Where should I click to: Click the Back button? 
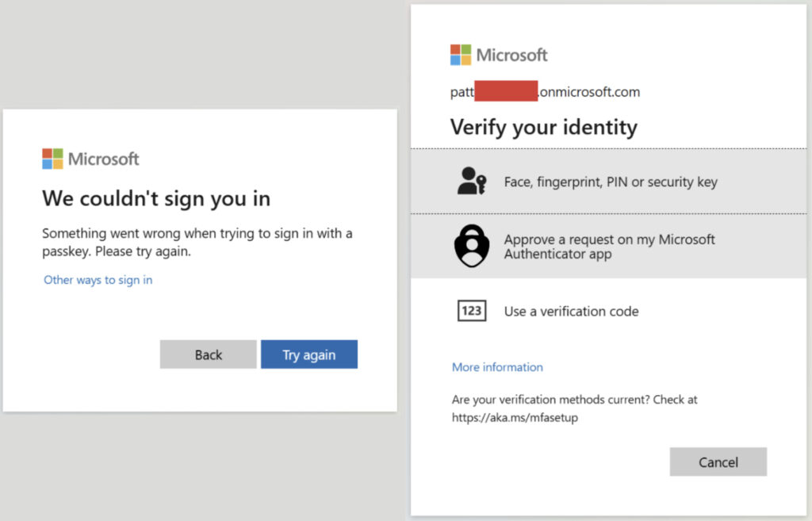click(x=208, y=354)
